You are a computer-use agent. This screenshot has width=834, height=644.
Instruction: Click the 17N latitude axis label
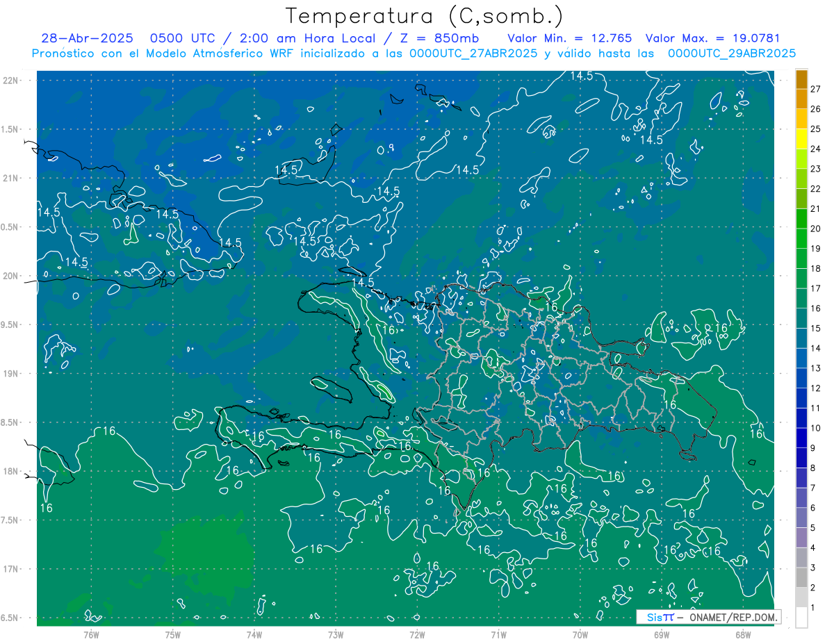coord(11,569)
